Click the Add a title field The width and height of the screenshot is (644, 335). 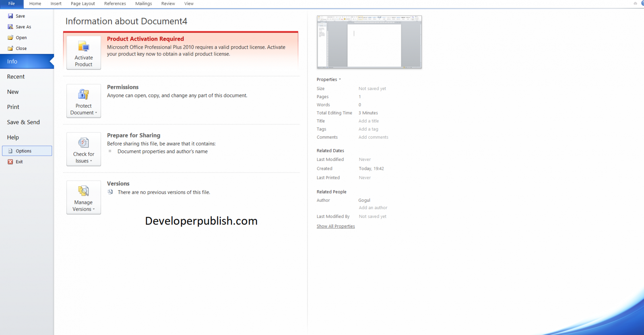click(x=369, y=121)
